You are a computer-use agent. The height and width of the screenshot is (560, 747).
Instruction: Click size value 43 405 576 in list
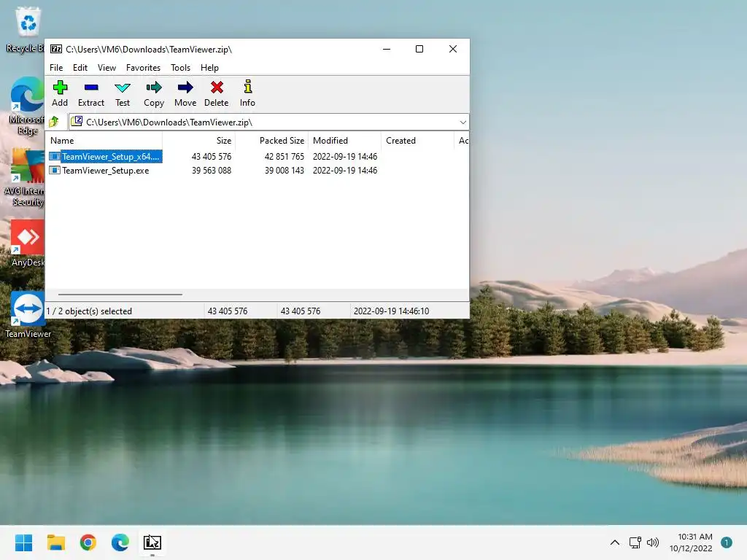coord(212,157)
